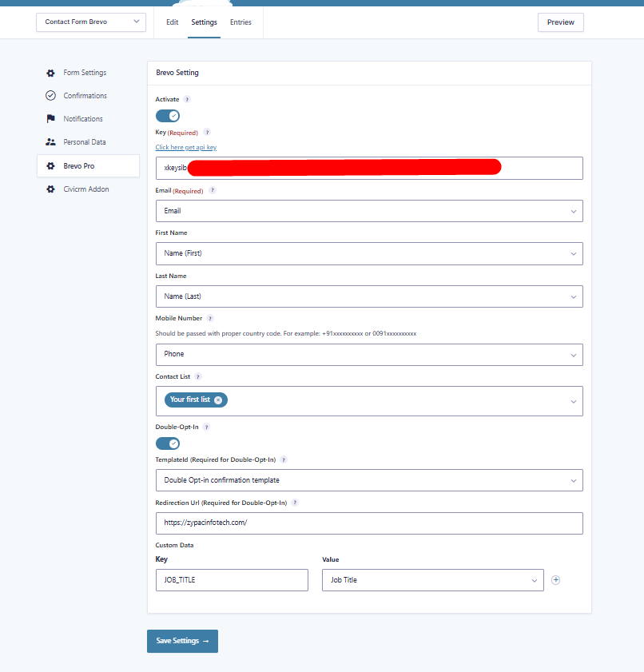The image size is (644, 672).
Task: Click the help icon beside Key (Required)
Action: pyautogui.click(x=207, y=133)
